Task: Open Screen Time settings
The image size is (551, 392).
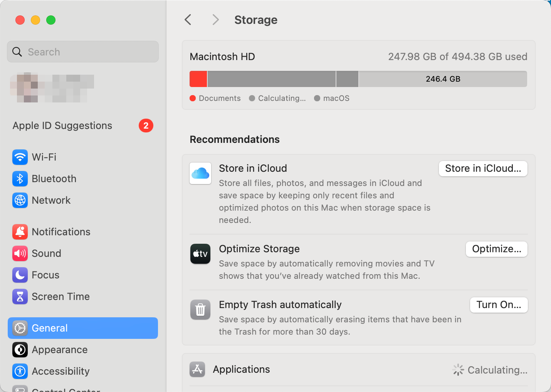Action: tap(83, 297)
